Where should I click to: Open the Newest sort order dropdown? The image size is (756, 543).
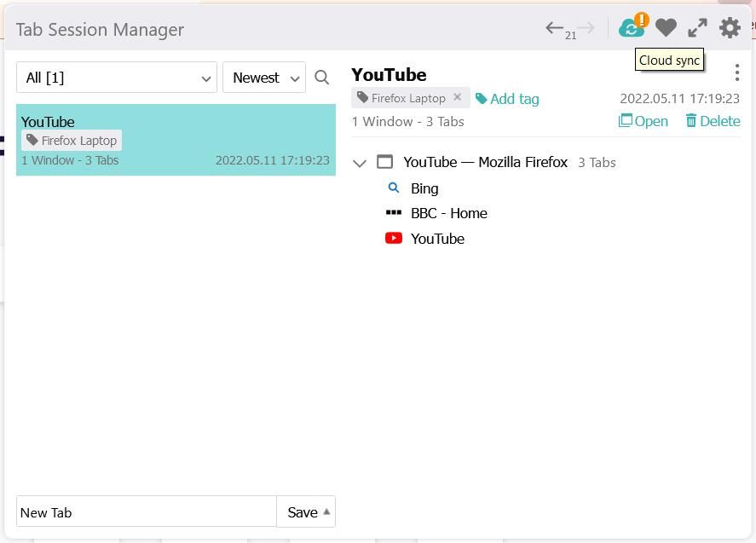(x=264, y=77)
